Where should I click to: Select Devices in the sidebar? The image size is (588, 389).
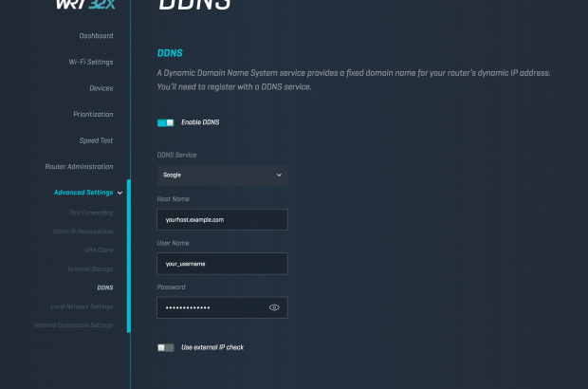coord(101,88)
